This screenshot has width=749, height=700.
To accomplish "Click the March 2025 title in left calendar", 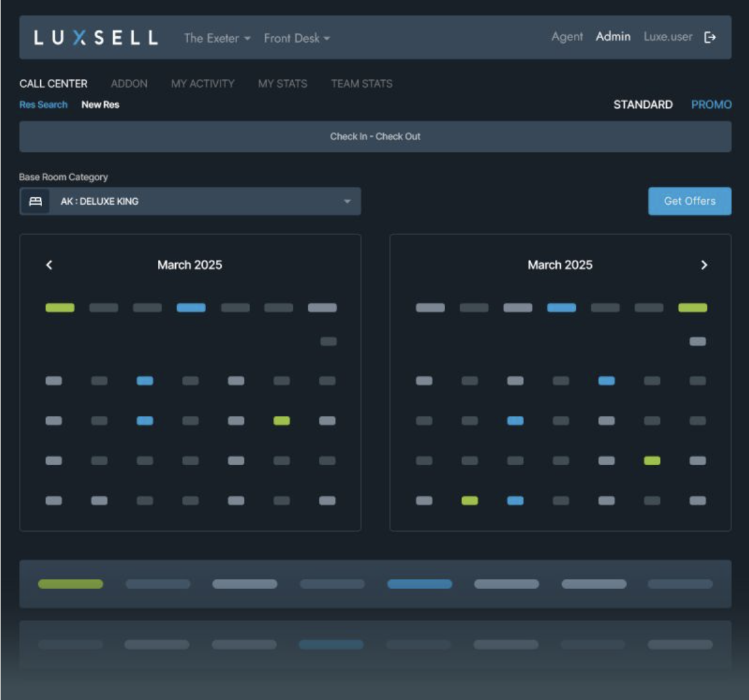I will [190, 265].
